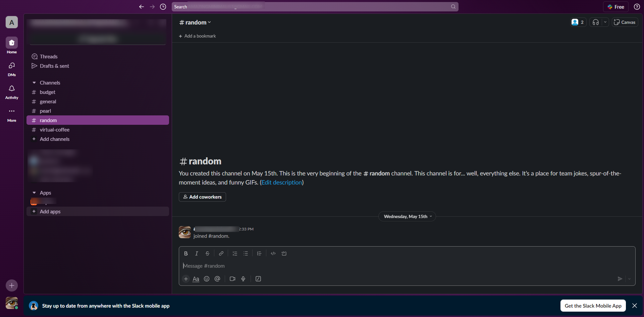
Task: Open the Canvas button
Action: pos(625,22)
